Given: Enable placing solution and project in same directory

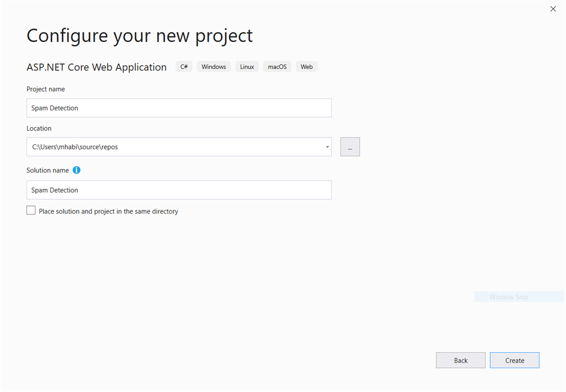Looking at the screenshot, I should pos(31,210).
